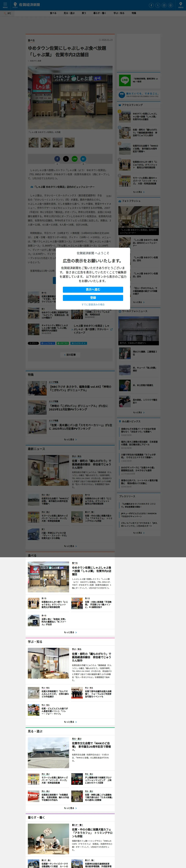Share article via round X icon
Viewport: 186px width, 868px height.
pyautogui.click(x=66, y=159)
